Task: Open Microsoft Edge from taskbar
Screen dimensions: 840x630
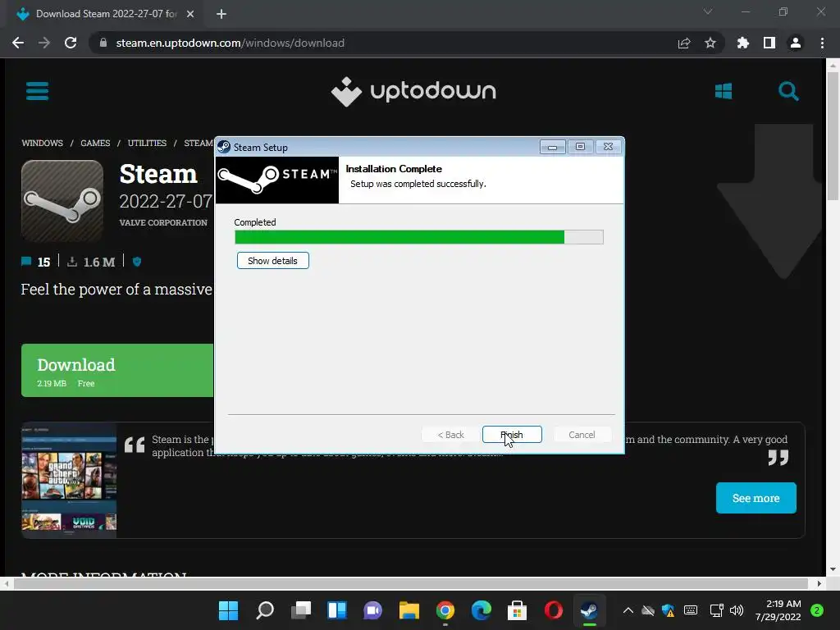Action: [481, 610]
